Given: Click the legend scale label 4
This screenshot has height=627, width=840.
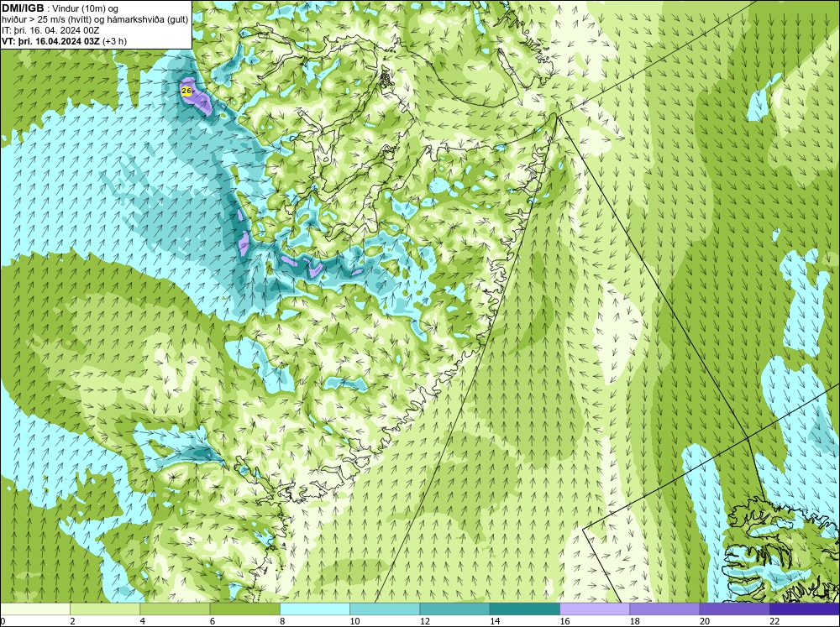Looking at the screenshot, I should [x=143, y=621].
